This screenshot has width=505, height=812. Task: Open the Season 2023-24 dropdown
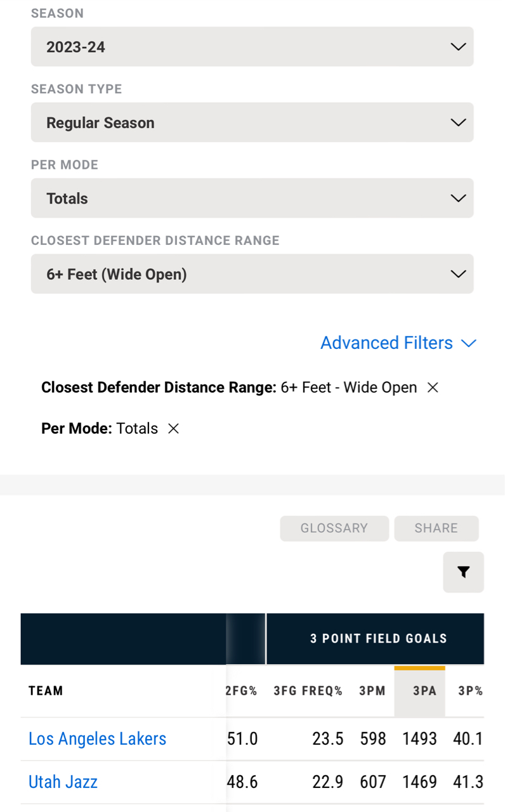[x=252, y=47]
